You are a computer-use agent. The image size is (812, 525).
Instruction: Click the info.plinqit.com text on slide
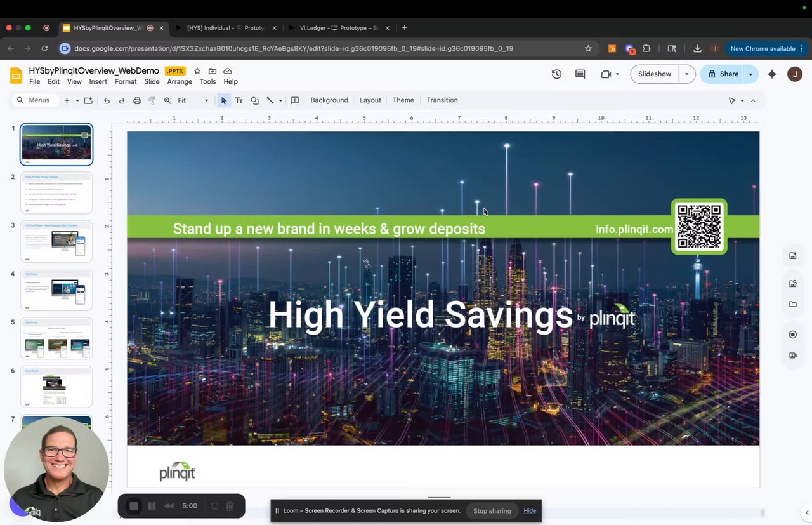coord(634,229)
